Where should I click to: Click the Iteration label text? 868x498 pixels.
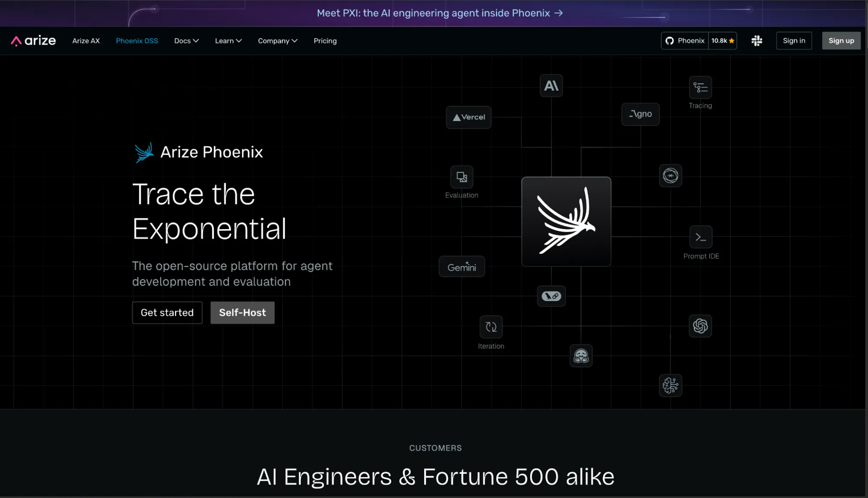point(491,346)
